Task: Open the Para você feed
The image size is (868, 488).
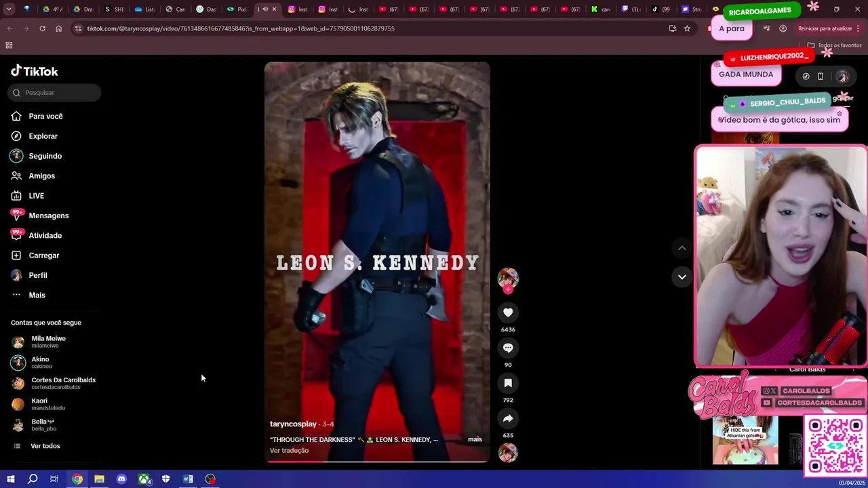Action: pos(37,117)
